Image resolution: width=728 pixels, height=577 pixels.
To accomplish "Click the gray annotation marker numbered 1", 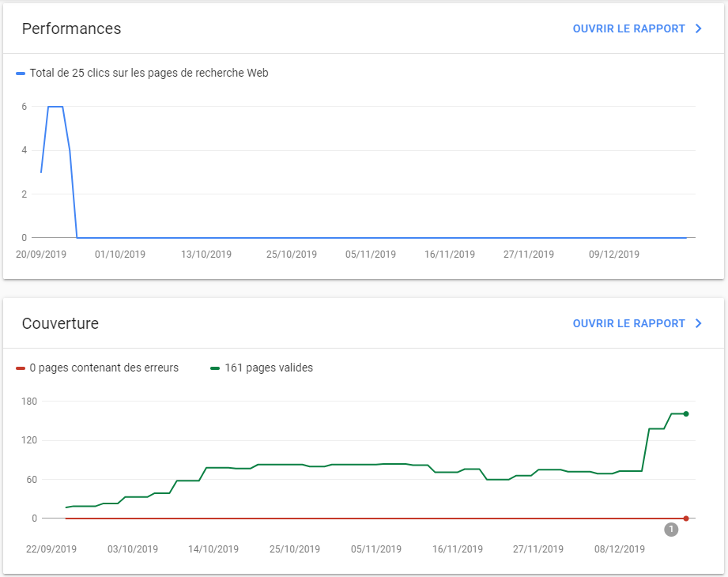I will click(x=671, y=530).
